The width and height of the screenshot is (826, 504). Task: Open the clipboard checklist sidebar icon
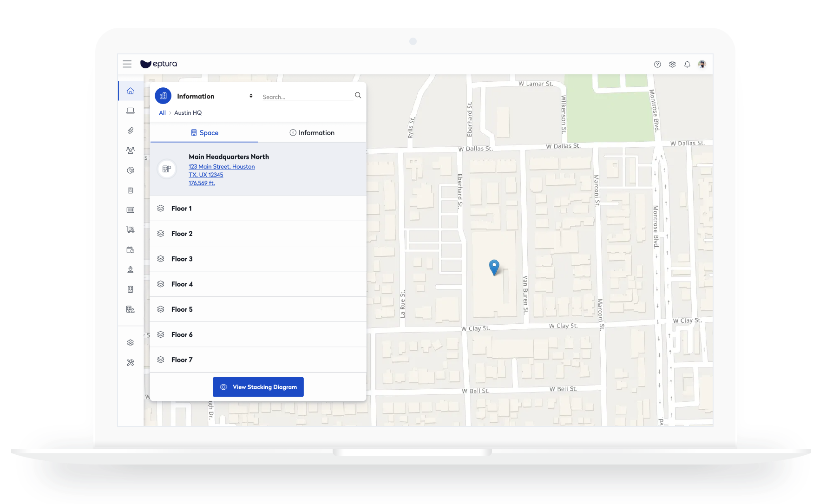point(131,190)
